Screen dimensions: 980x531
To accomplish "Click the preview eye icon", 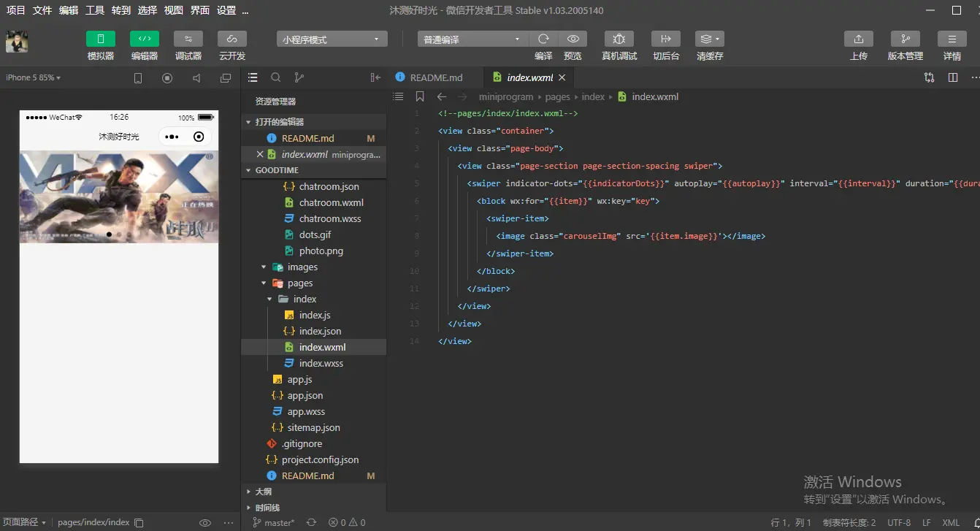I will click(x=573, y=39).
